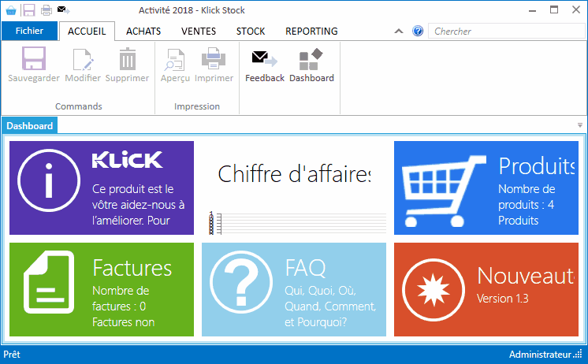This screenshot has width=588, height=364.
Task: Click in the Chercher search field
Action: (x=504, y=32)
